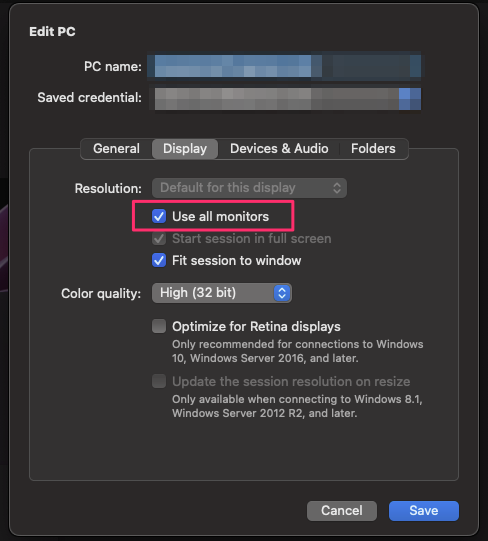Switch to the General tab

pyautogui.click(x=116, y=149)
